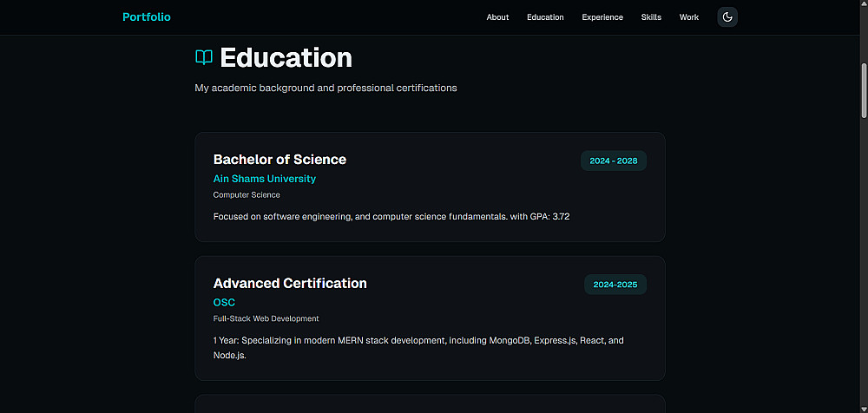Click the OSC institution name
The image size is (868, 413).
(224, 303)
